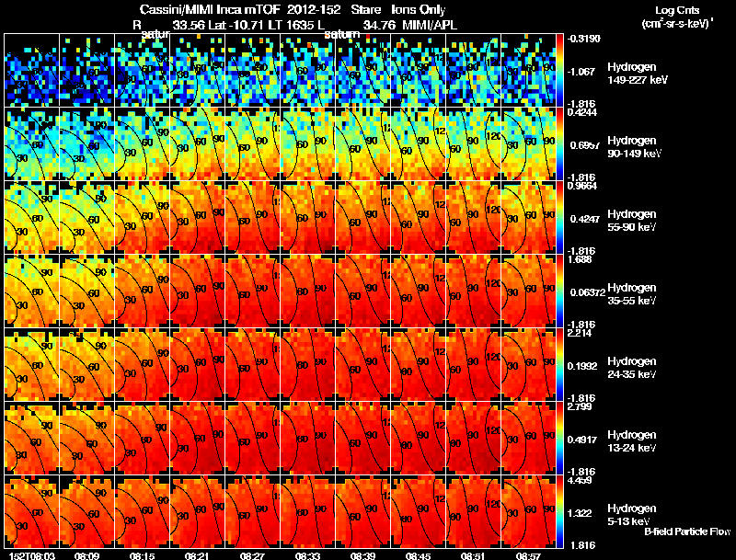The height and width of the screenshot is (560, 736).
Task: Click the 'Log Cnts' colorbar heading
Action: tap(677, 10)
